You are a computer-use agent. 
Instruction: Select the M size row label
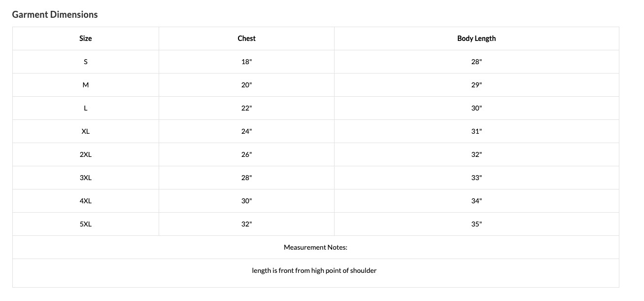coord(86,85)
